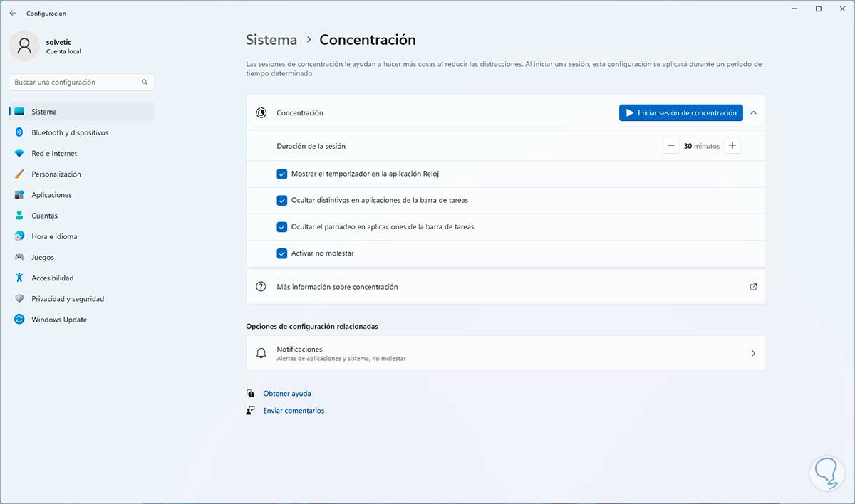Click the back arrow in the title bar
The width and height of the screenshot is (855, 504).
(x=13, y=14)
